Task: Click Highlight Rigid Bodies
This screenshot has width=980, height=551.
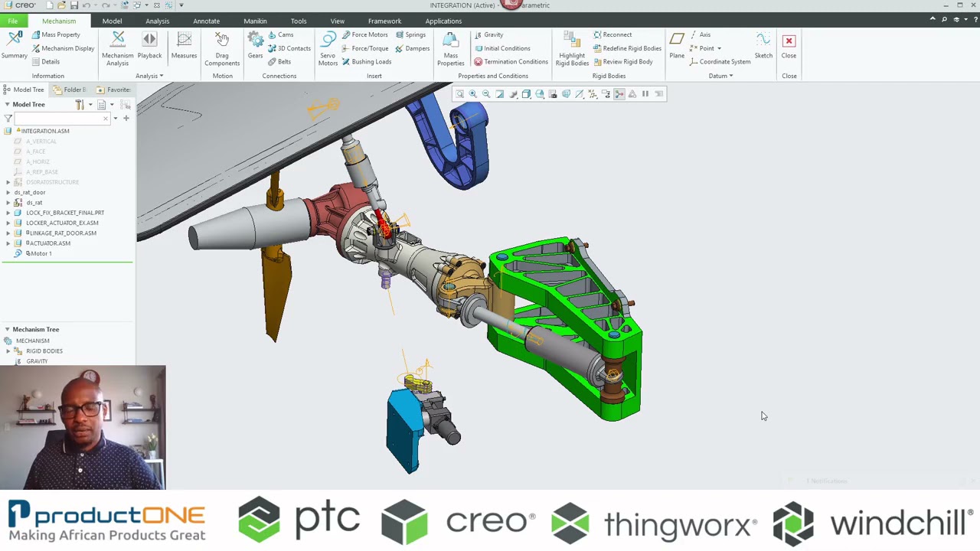Action: coord(572,49)
